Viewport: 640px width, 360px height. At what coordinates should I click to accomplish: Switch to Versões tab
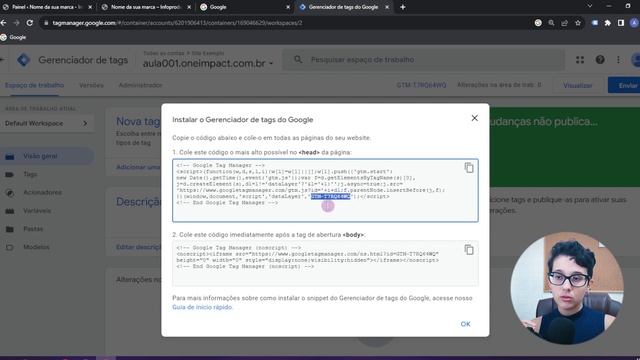click(91, 85)
